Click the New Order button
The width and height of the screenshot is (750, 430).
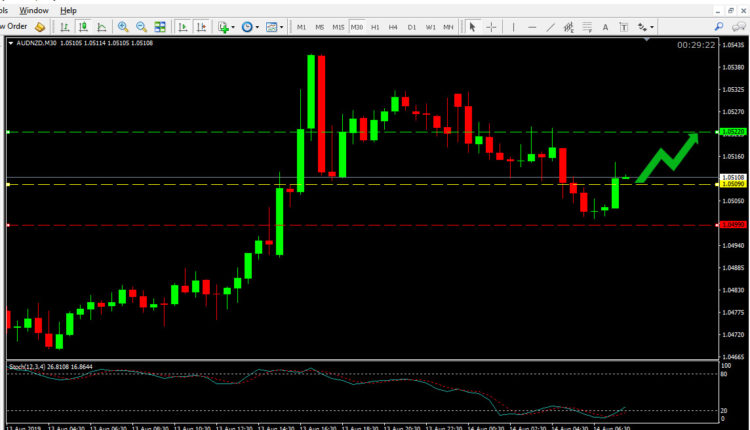point(14,26)
